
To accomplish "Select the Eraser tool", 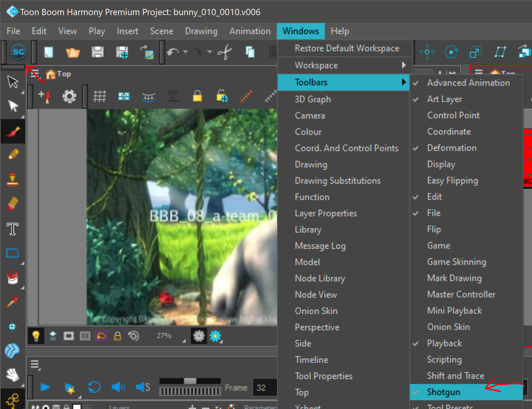I will [x=13, y=204].
